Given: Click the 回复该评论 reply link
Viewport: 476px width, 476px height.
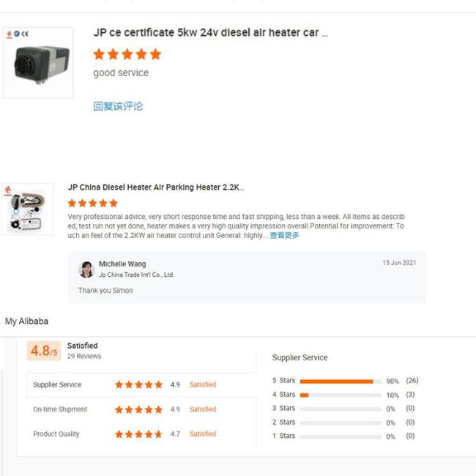Looking at the screenshot, I should [x=118, y=106].
